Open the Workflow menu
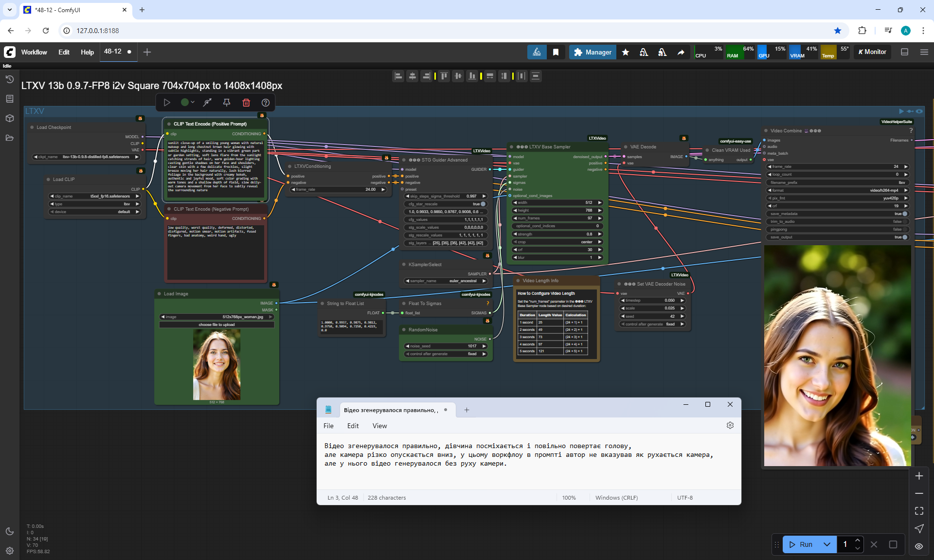Screen dimensions: 934x560 [x=34, y=52]
